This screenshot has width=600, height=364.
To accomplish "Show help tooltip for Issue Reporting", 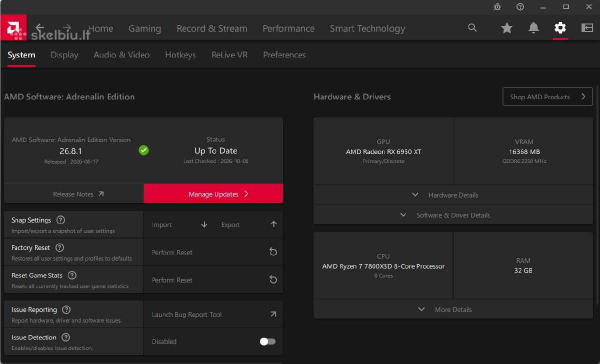I will (66, 309).
